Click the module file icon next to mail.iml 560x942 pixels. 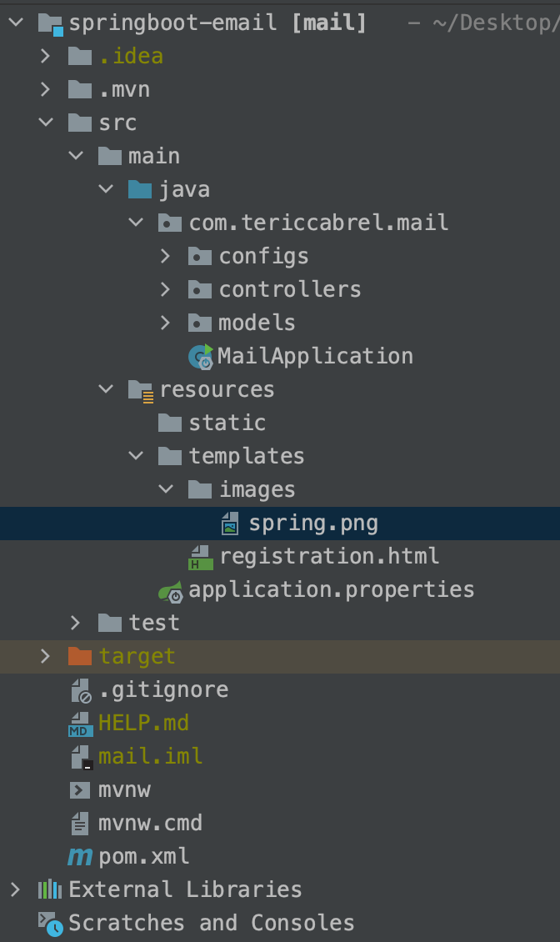click(x=80, y=756)
